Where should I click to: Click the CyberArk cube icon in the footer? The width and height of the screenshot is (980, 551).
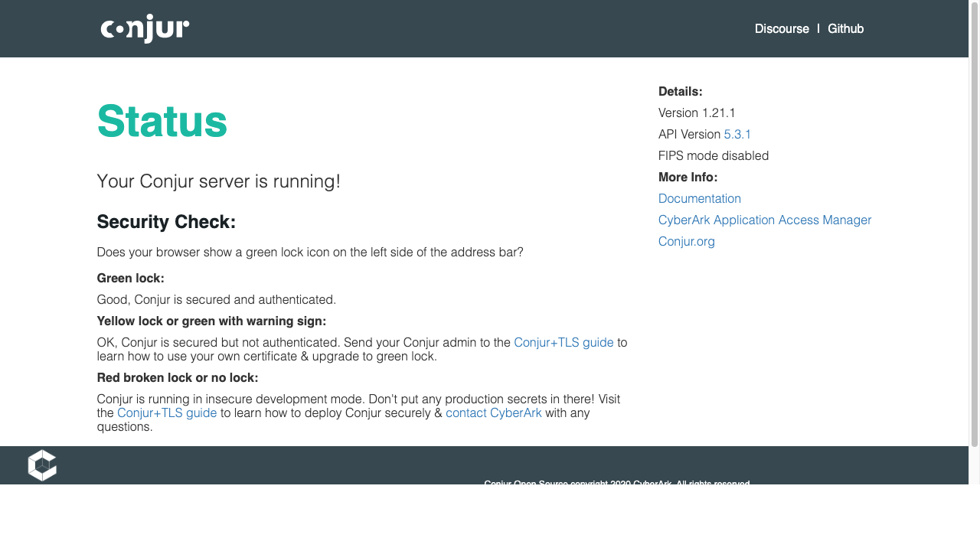[42, 465]
